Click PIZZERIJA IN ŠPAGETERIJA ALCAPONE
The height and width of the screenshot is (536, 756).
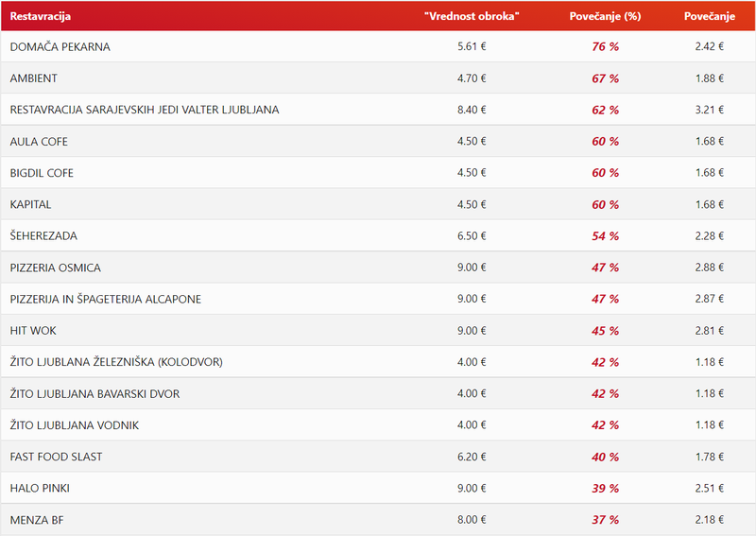tap(106, 299)
